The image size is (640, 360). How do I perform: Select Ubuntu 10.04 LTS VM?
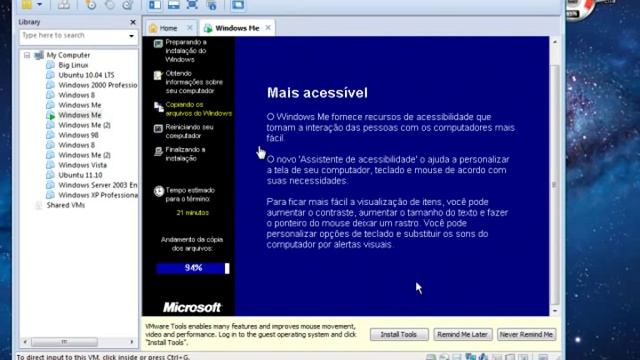(x=86, y=75)
